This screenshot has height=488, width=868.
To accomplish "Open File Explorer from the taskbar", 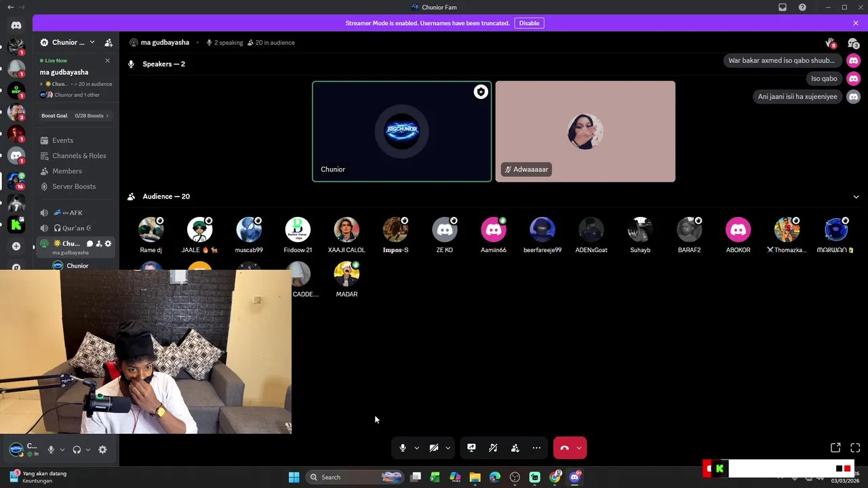I will tap(475, 477).
